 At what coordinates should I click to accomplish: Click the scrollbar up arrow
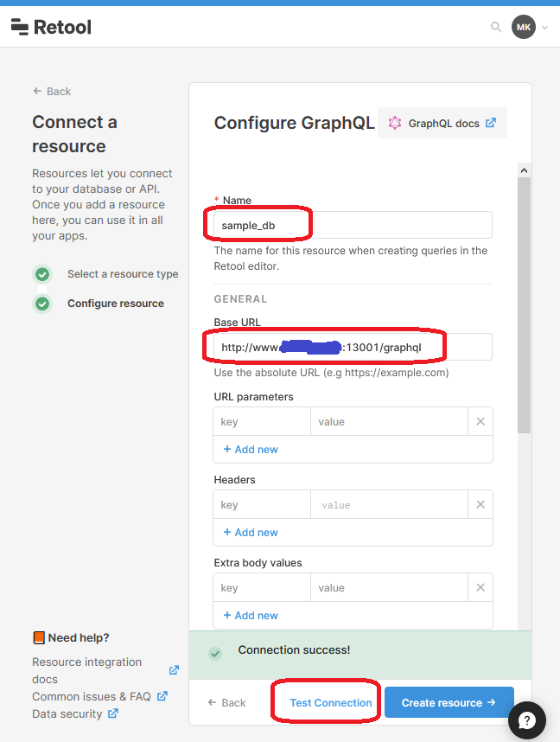click(x=524, y=170)
